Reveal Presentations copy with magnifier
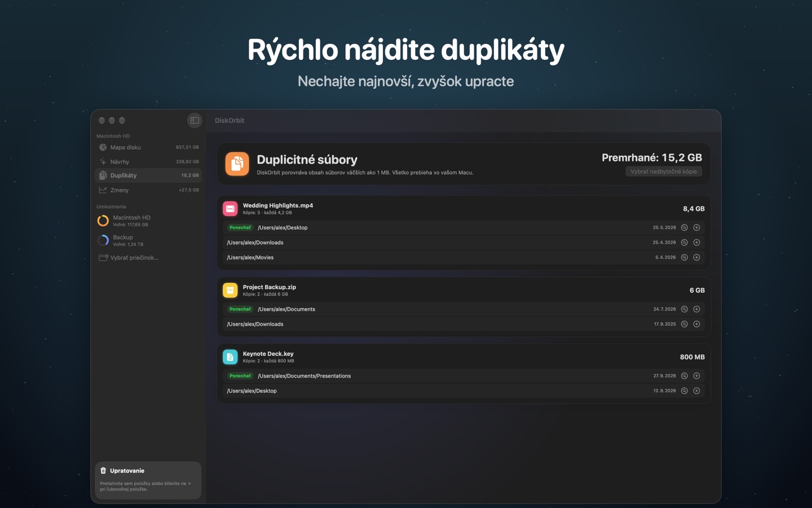 coord(684,376)
